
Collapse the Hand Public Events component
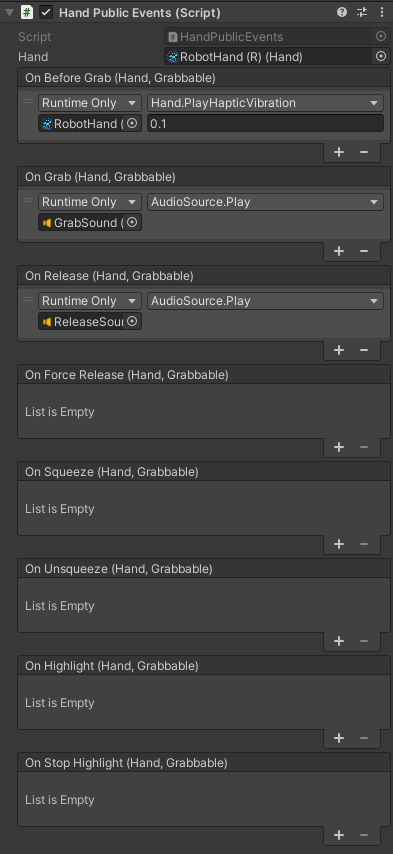tap(9, 13)
